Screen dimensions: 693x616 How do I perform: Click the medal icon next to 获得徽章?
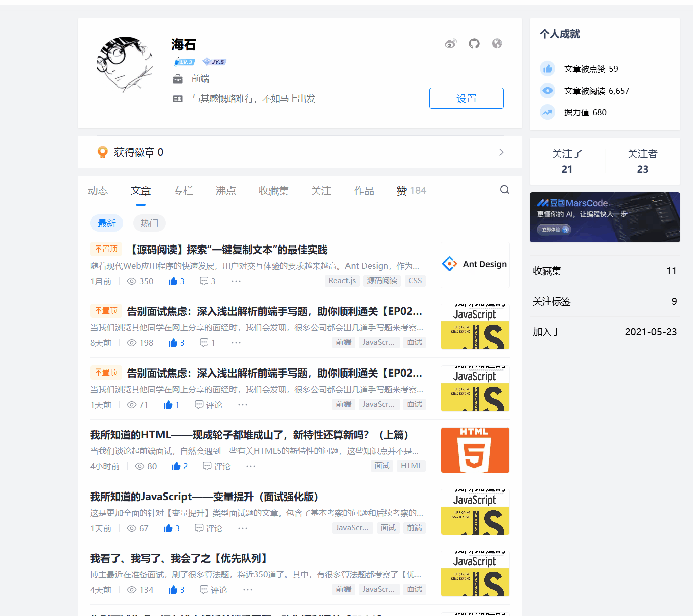click(102, 152)
